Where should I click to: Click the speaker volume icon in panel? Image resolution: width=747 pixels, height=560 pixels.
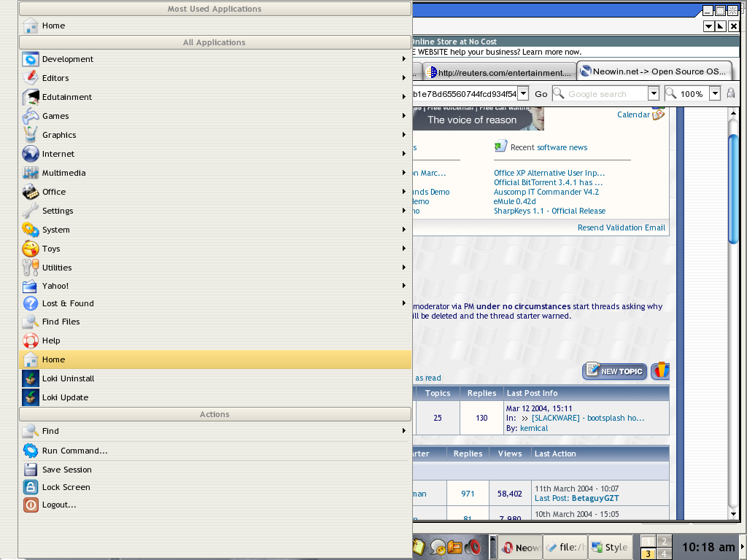click(x=473, y=547)
